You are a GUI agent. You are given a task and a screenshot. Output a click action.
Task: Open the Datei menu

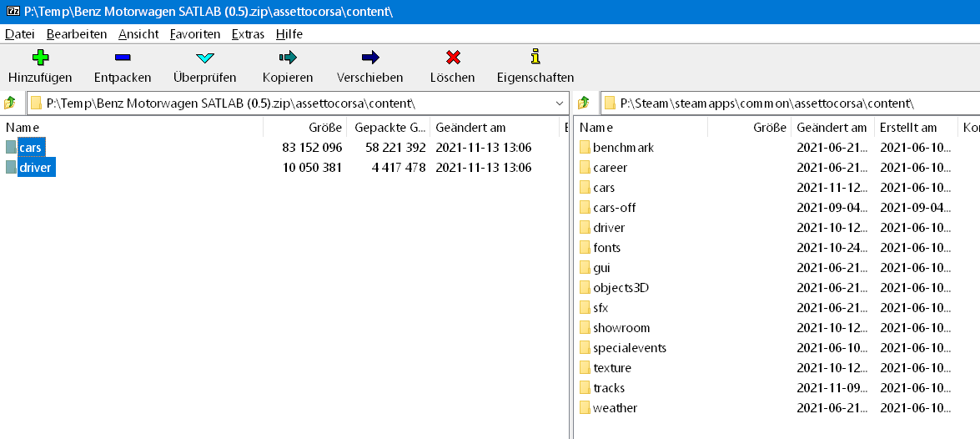[x=20, y=33]
